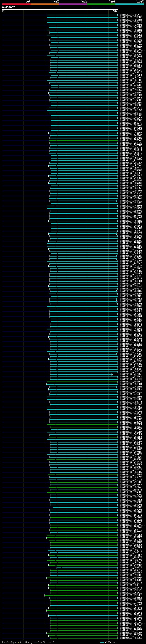Select hit label UniRef100_A1YW93
Screen dimensions: 146x644
click(x=131, y=25)
